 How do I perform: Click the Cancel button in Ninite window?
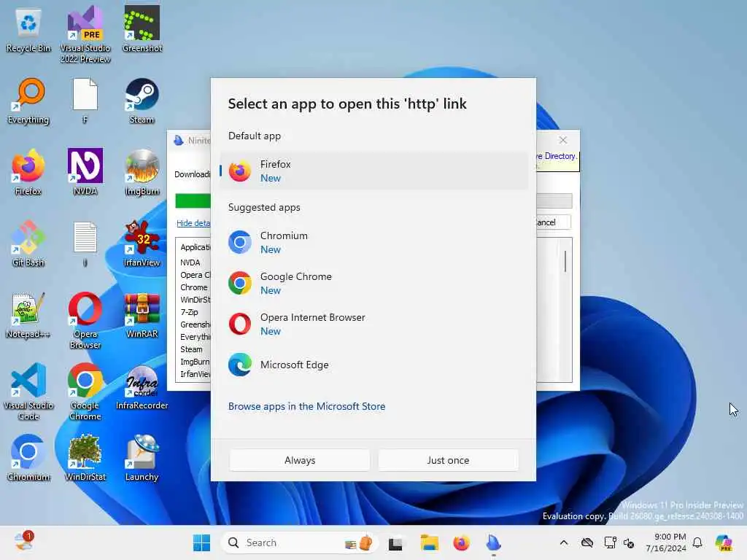tap(553, 222)
